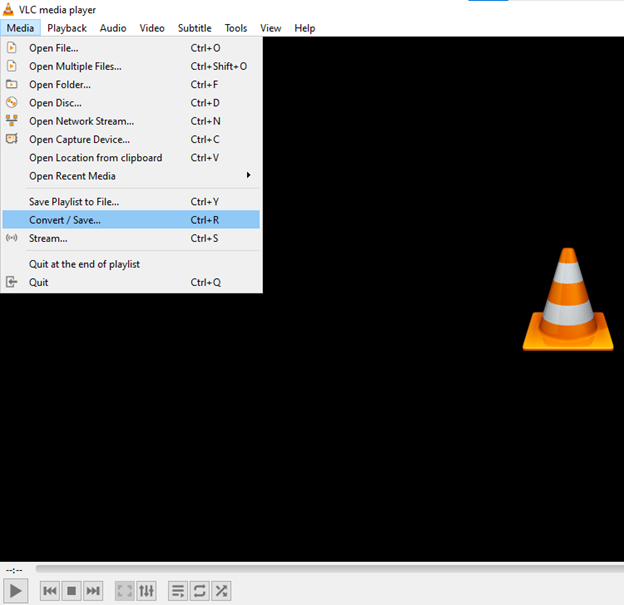The width and height of the screenshot is (624, 605).
Task: Select Convert / Save... option
Action: point(131,220)
